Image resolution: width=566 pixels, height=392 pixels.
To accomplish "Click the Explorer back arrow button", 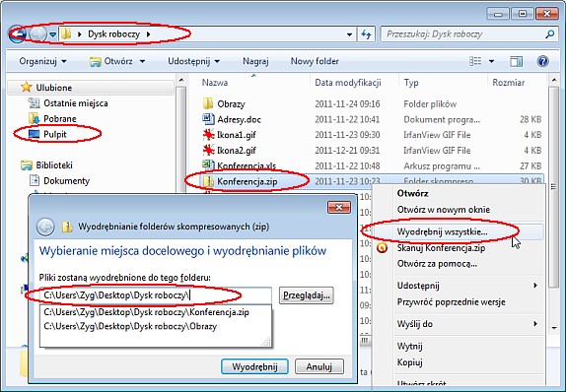I will pyautogui.click(x=18, y=34).
